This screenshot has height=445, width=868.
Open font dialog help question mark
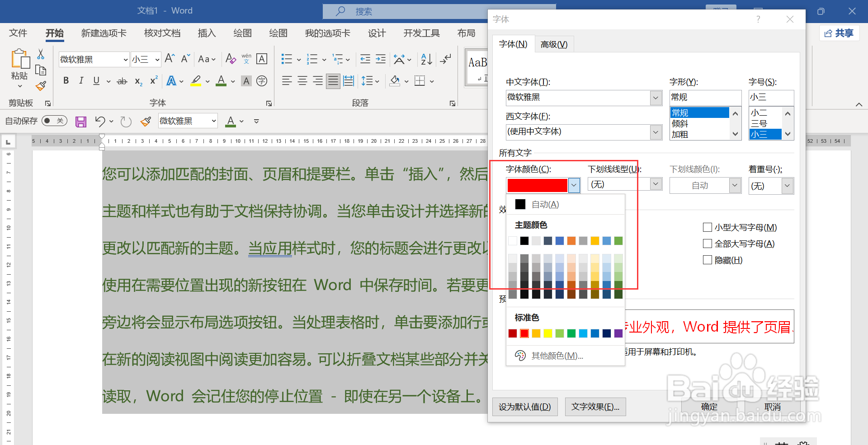pos(758,19)
